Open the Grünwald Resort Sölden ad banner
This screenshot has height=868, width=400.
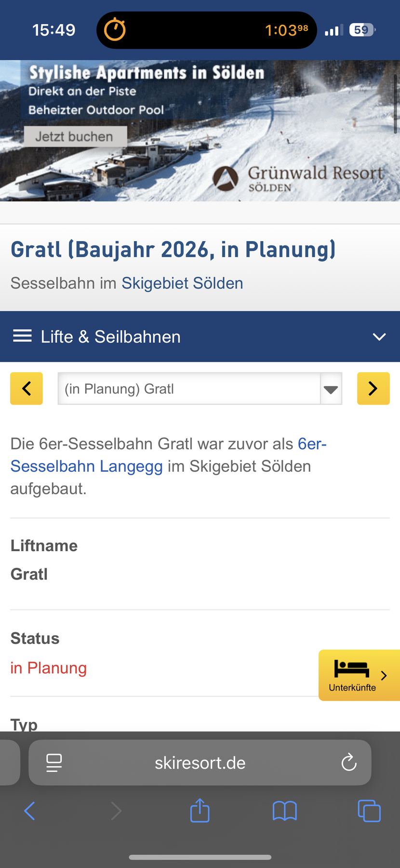coord(200,130)
